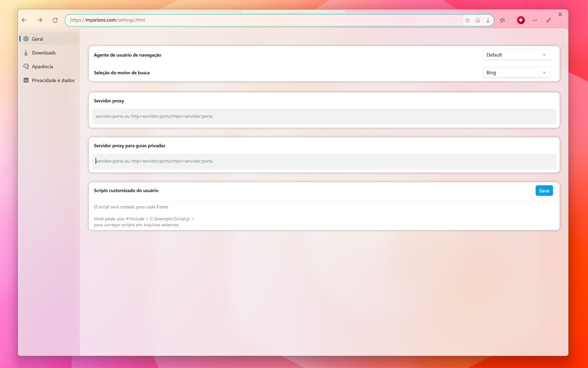Screen dimensions: 588x368
Task: Navigate back with the back arrow
Action: click(x=24, y=20)
